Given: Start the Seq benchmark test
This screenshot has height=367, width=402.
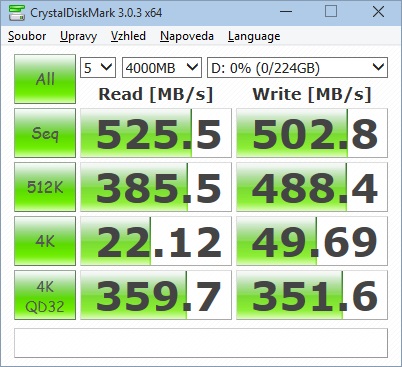Looking at the screenshot, I should click(x=45, y=133).
